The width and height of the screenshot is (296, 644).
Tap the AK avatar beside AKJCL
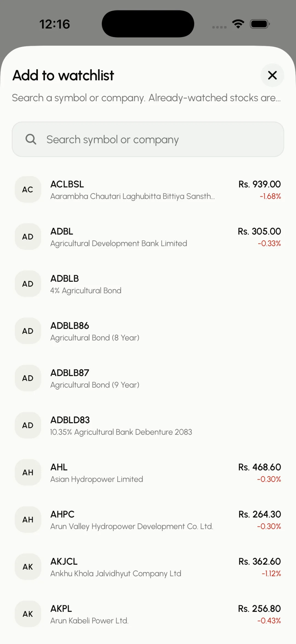point(28,567)
